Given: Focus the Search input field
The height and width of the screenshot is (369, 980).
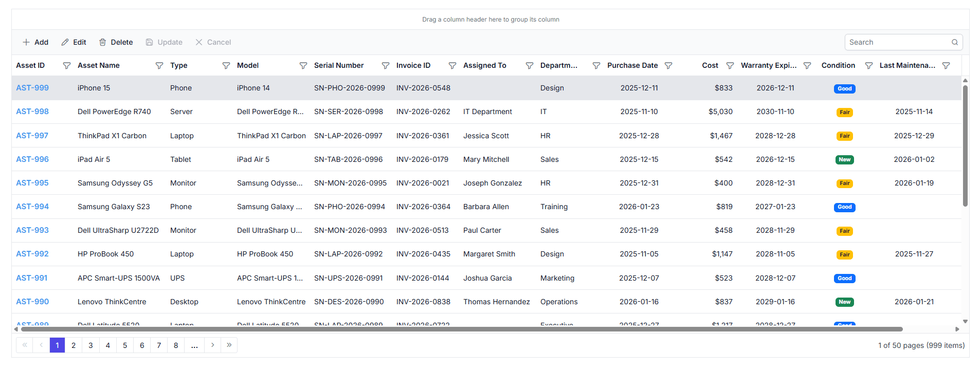Looking at the screenshot, I should click(898, 42).
